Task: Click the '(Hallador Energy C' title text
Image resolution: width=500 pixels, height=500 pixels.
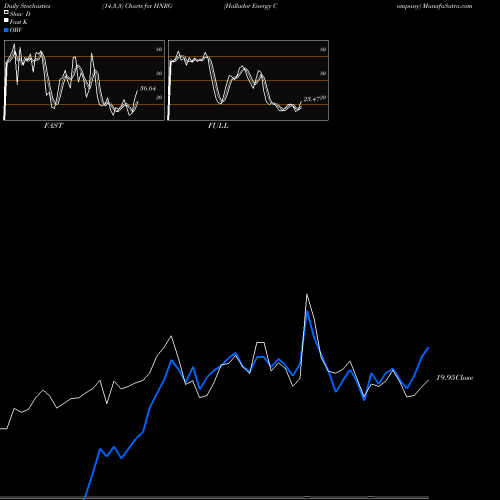Action: click(250, 6)
